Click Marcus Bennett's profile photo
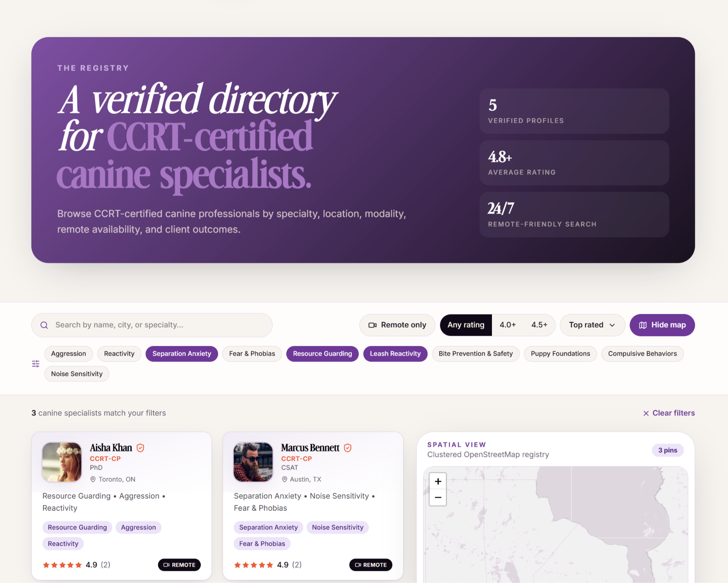The image size is (728, 583). click(253, 462)
